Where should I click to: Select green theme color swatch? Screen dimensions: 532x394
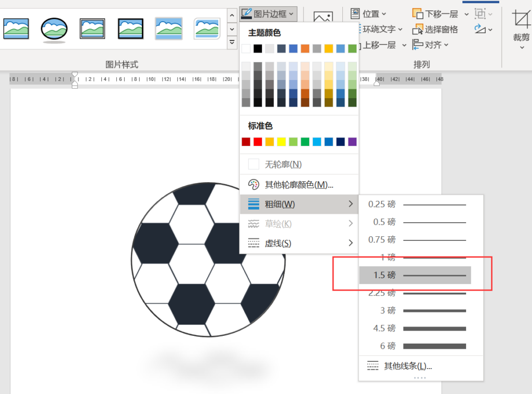pyautogui.click(x=352, y=48)
